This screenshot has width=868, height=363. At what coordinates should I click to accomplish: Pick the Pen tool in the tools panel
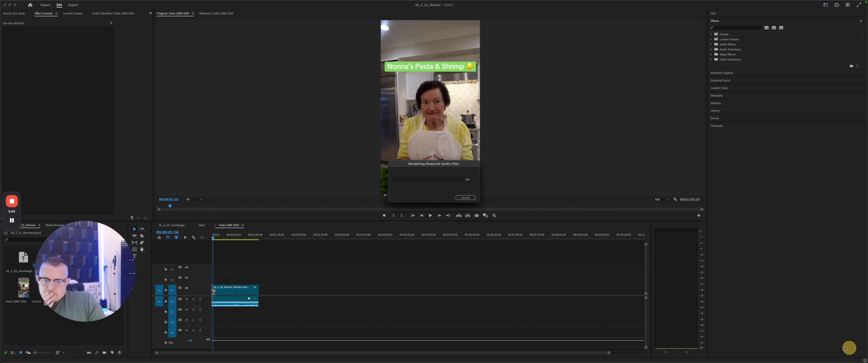pyautogui.click(x=142, y=242)
